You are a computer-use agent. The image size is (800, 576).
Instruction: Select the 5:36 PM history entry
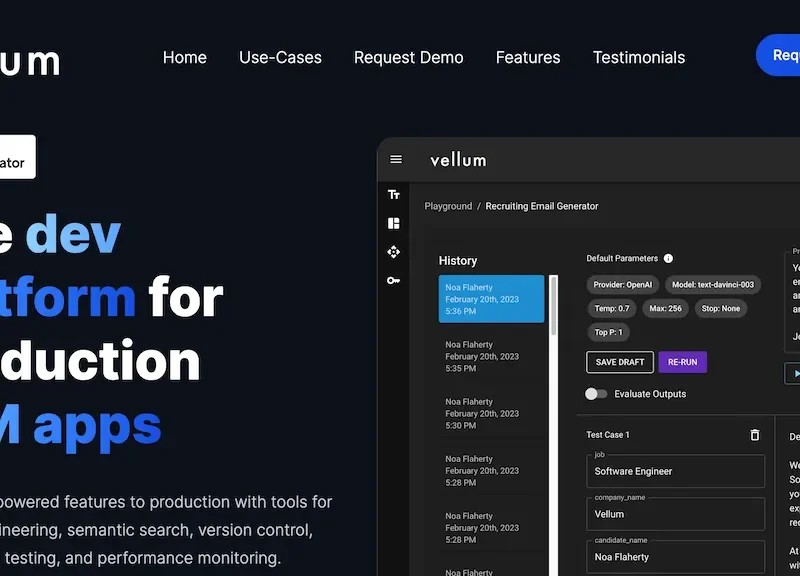491,299
